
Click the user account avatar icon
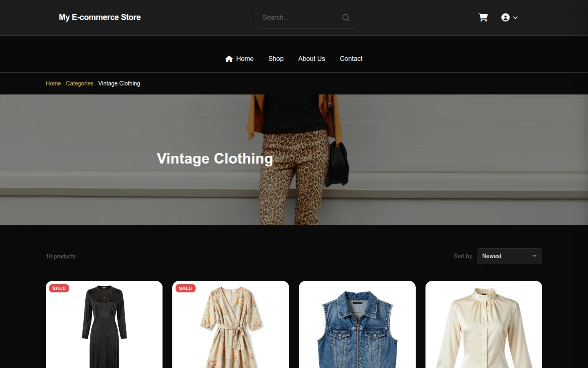point(506,18)
